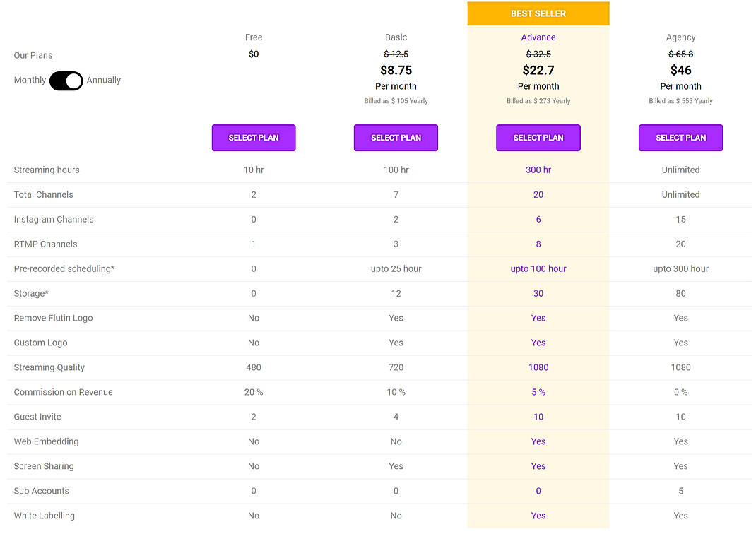Select Plan under the Advance column

(x=538, y=138)
